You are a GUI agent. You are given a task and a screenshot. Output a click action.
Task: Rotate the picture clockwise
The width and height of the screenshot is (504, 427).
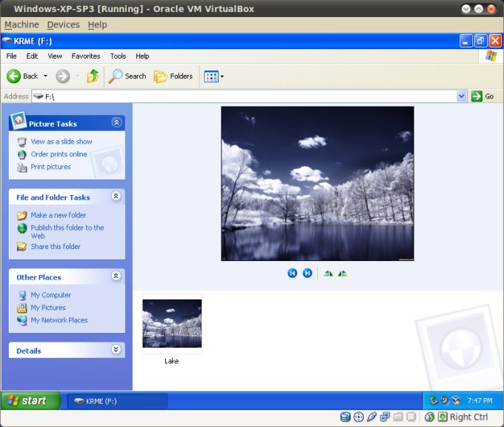click(x=328, y=273)
